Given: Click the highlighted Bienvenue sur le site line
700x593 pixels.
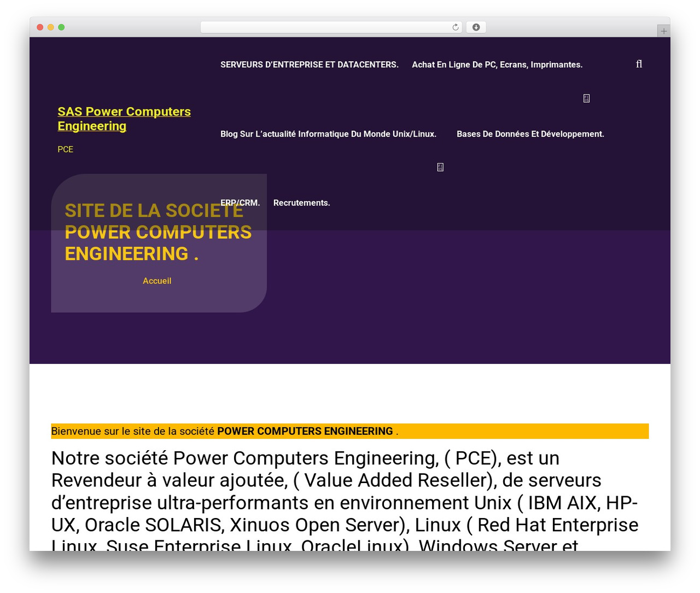Looking at the screenshot, I should pos(350,431).
